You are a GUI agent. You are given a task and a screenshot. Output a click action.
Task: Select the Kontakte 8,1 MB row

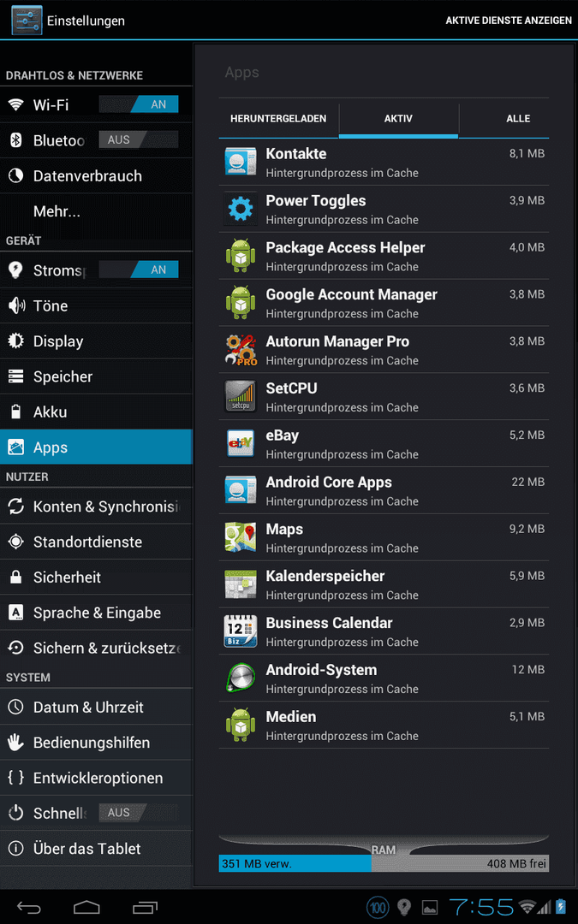[384, 162]
